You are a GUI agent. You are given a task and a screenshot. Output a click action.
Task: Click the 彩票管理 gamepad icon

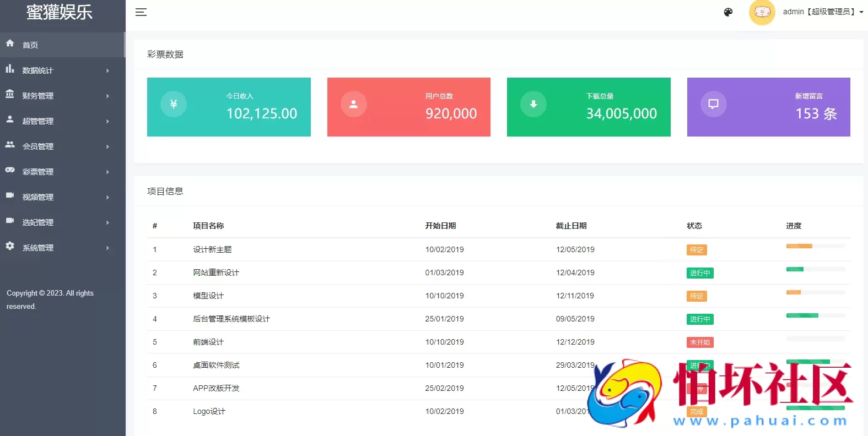pyautogui.click(x=10, y=170)
